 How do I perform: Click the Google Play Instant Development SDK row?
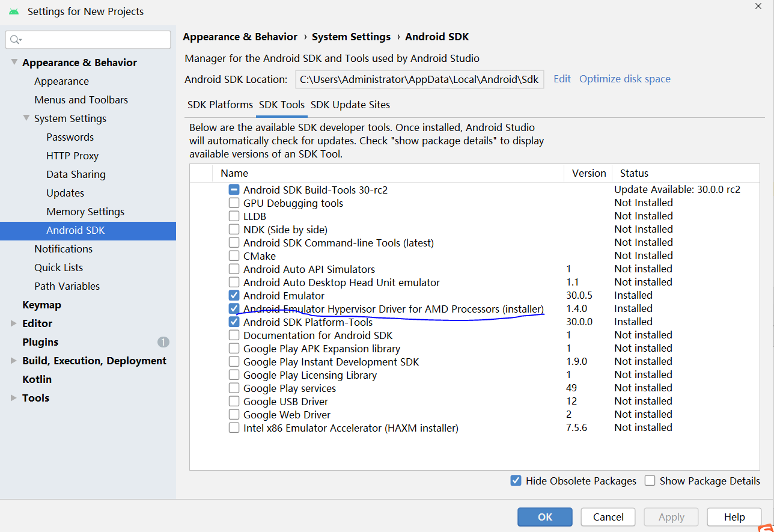pos(475,361)
